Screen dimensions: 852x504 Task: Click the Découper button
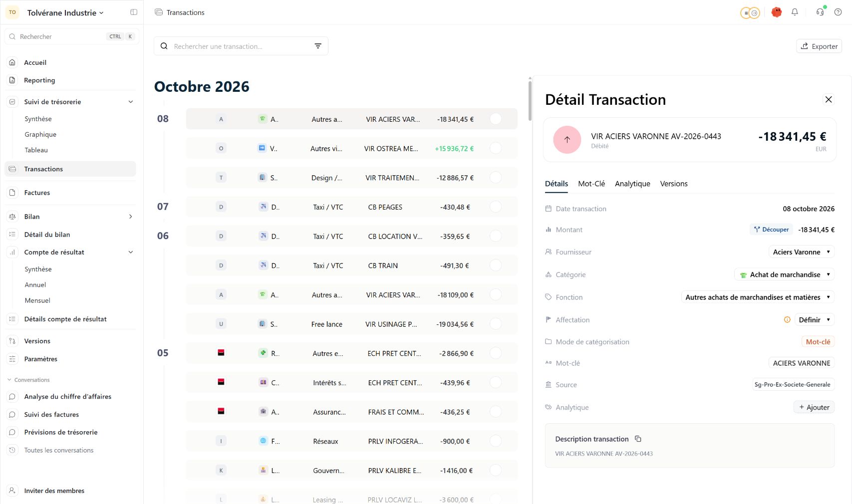click(x=772, y=230)
